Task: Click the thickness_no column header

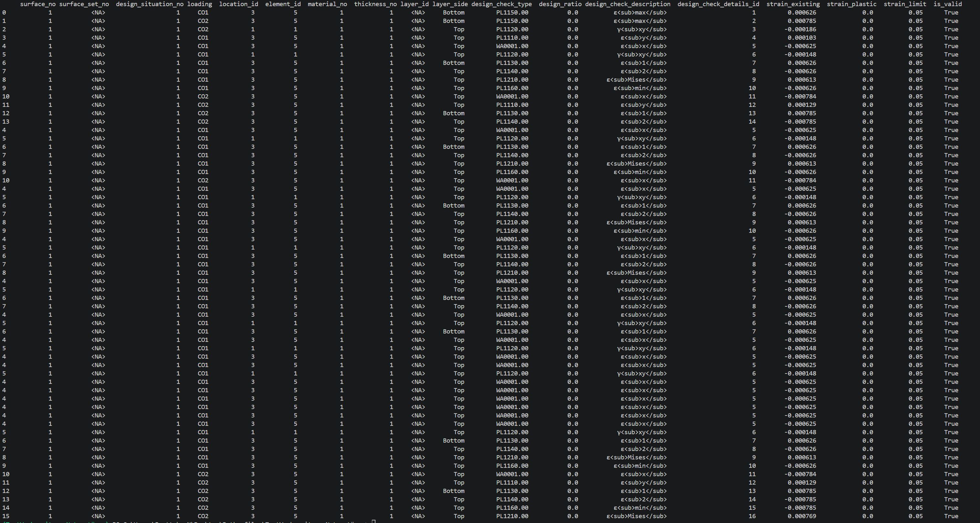Action: pyautogui.click(x=375, y=4)
